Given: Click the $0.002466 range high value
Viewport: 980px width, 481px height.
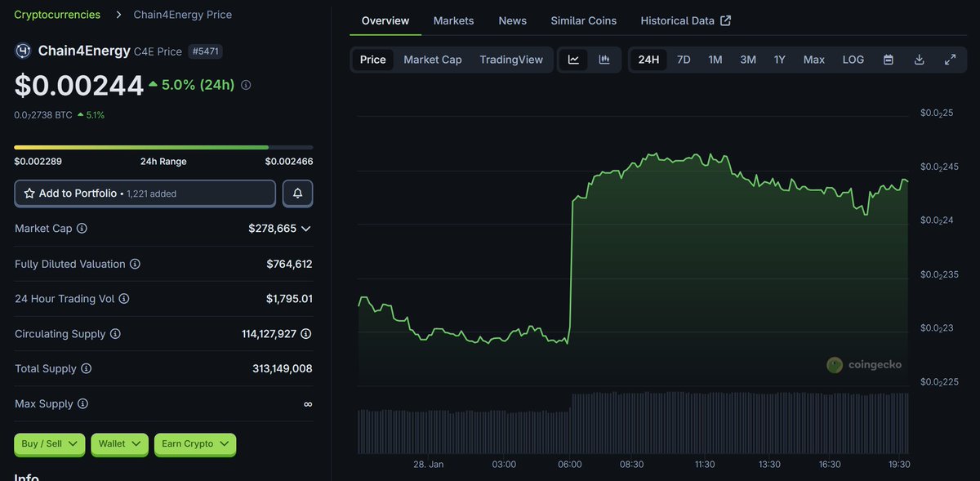Looking at the screenshot, I should (x=289, y=162).
